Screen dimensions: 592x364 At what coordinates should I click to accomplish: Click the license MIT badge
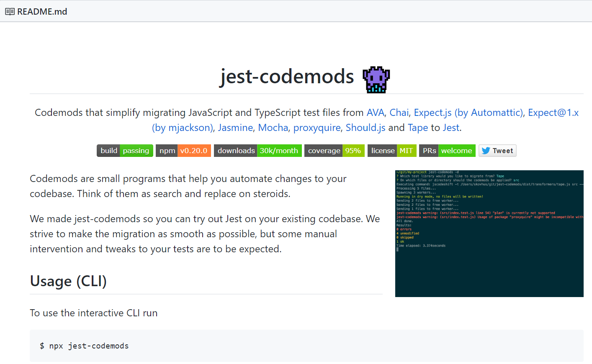(392, 151)
